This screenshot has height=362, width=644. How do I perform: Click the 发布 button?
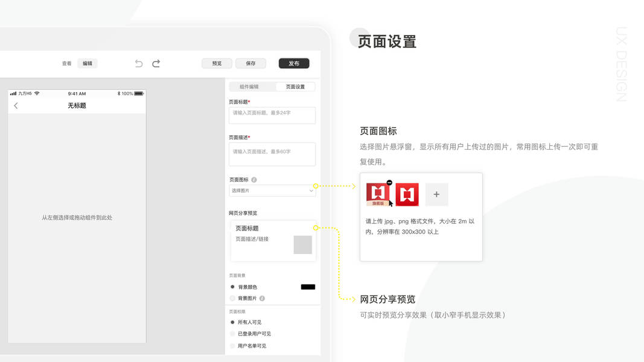point(294,63)
